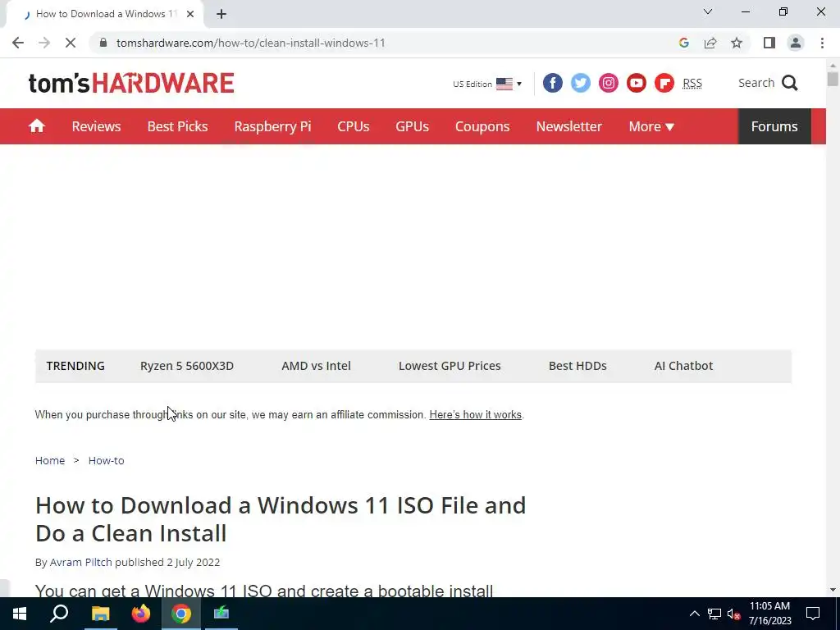Screen dimensions: 840x630
Task: Open trending Best HDDs
Action: pyautogui.click(x=577, y=366)
